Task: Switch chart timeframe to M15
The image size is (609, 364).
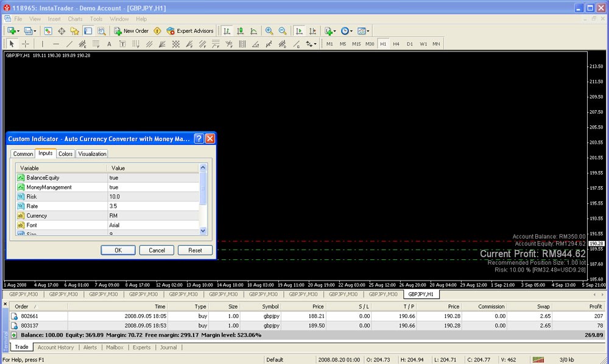Action: point(356,44)
